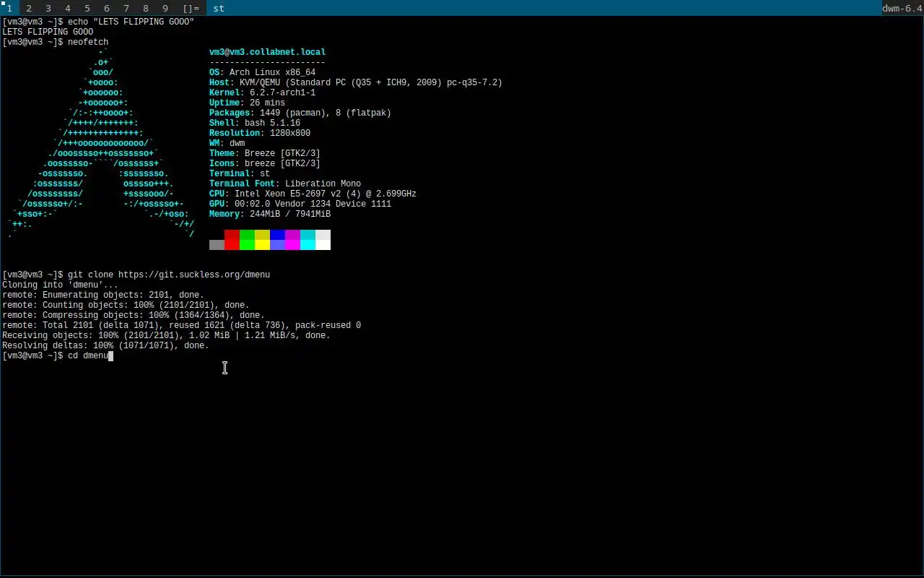Click the gray neofetch color block

tap(217, 245)
